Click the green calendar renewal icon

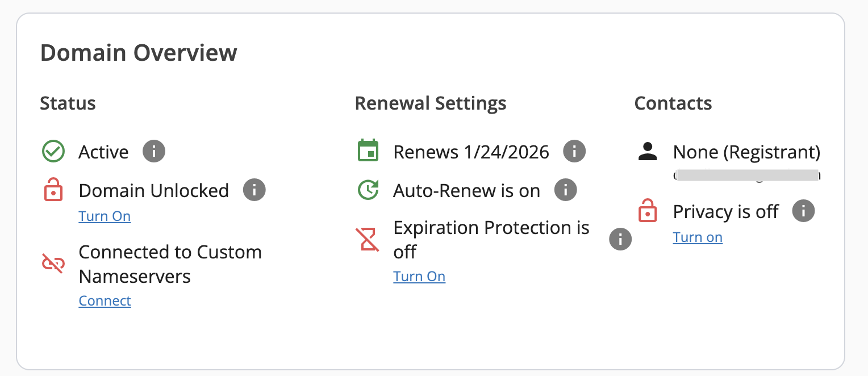click(x=368, y=151)
